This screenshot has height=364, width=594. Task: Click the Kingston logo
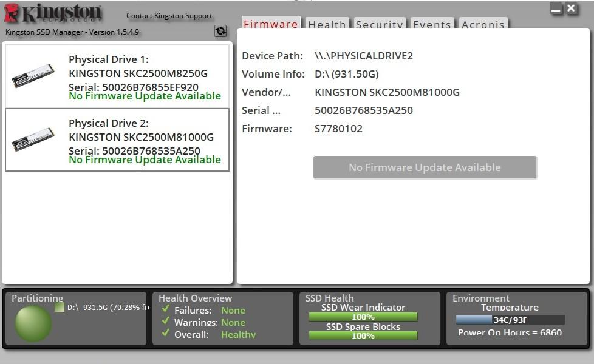click(x=53, y=13)
